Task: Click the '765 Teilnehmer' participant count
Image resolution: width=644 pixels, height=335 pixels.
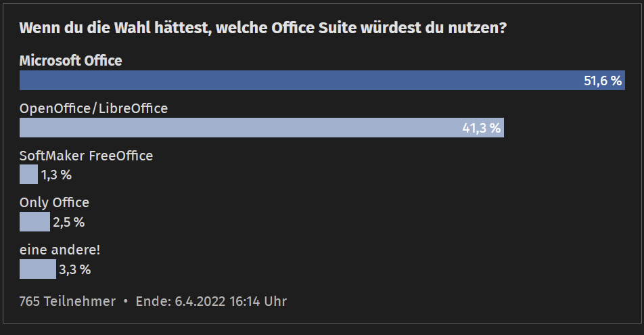Action: [x=67, y=301]
